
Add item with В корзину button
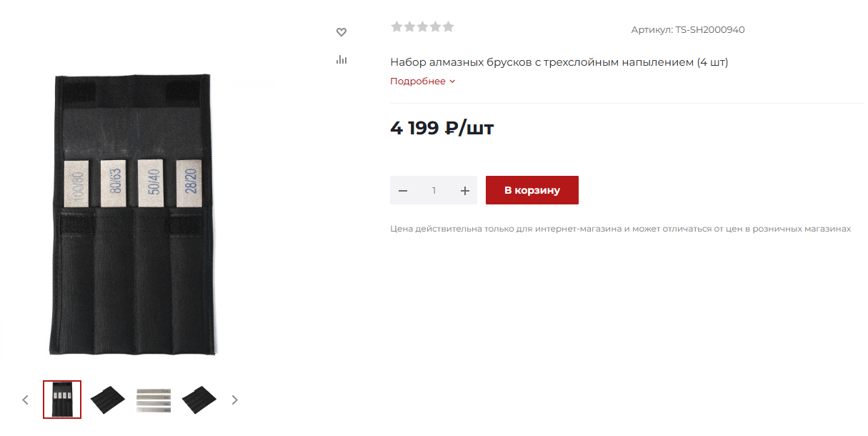click(532, 190)
